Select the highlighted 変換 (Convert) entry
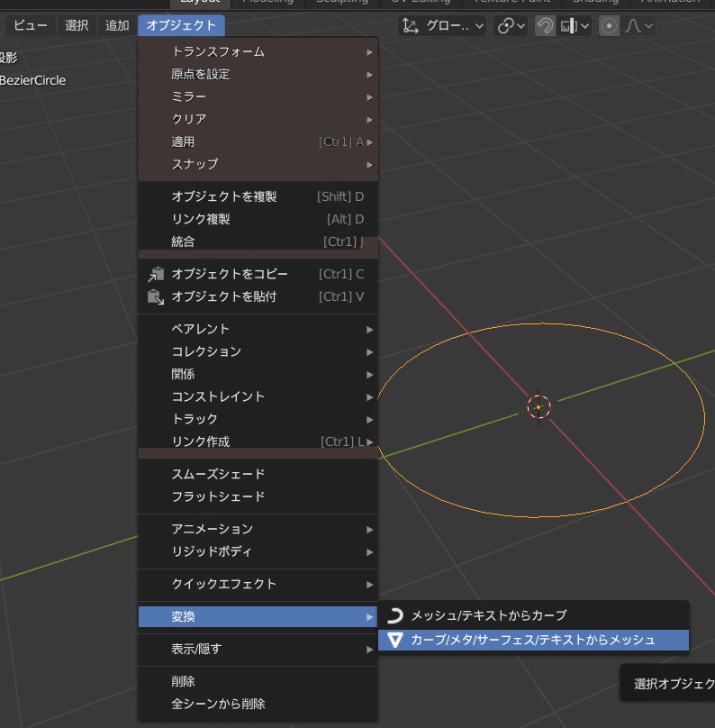The height and width of the screenshot is (728, 715). (258, 616)
